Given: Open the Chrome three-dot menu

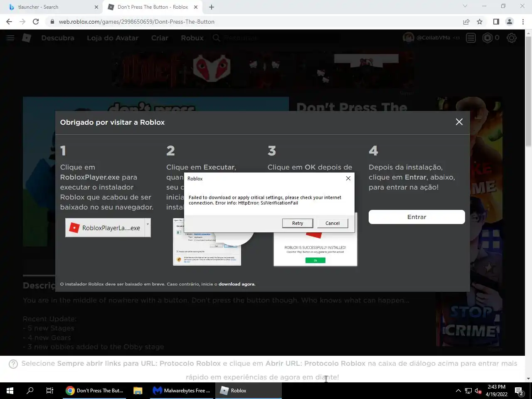Looking at the screenshot, I should (523, 22).
